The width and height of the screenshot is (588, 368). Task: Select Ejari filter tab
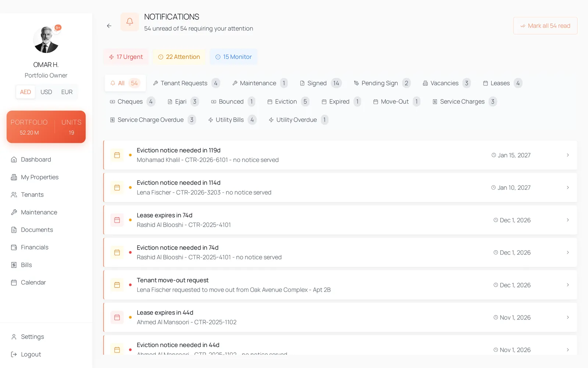(x=183, y=102)
